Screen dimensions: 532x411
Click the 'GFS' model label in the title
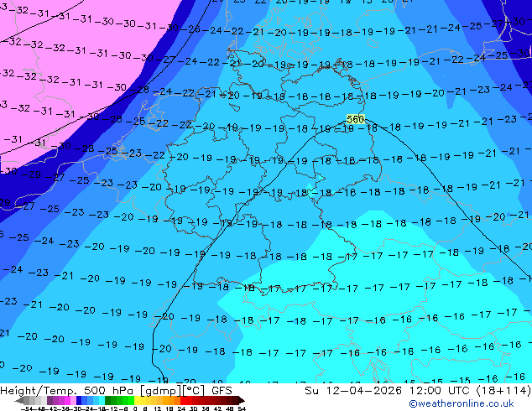(x=222, y=390)
